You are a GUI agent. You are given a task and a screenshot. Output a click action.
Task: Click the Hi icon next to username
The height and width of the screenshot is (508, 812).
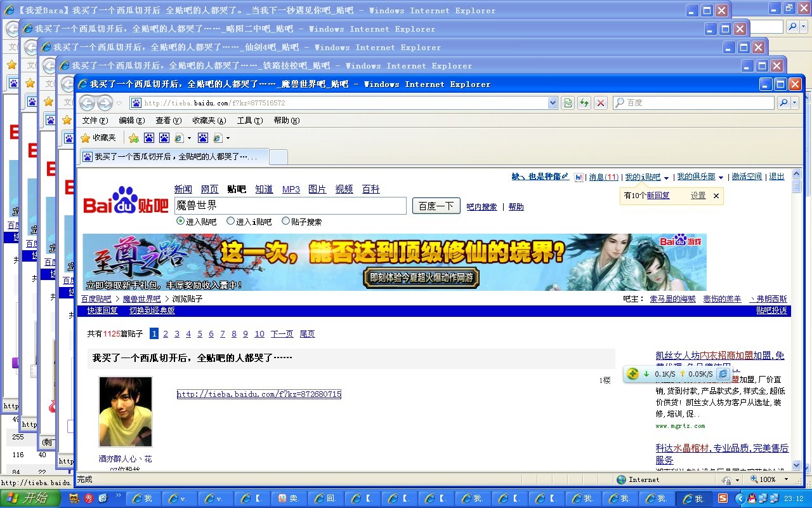click(x=579, y=178)
